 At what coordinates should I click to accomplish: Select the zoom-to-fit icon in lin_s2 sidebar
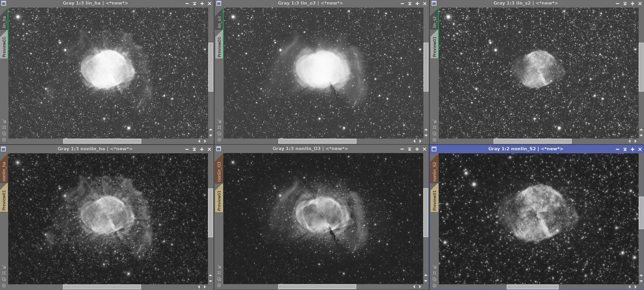point(434,121)
